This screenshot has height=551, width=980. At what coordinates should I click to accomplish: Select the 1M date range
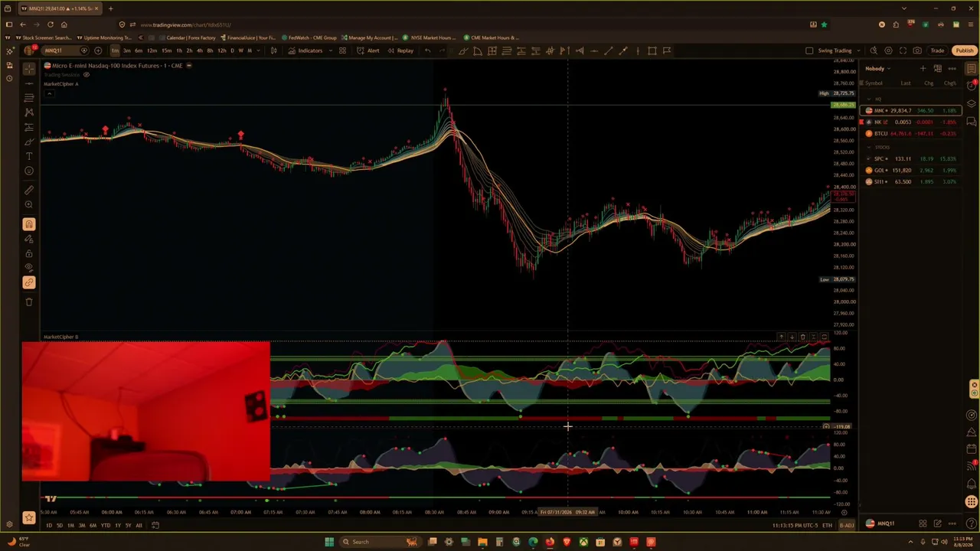coord(70,526)
